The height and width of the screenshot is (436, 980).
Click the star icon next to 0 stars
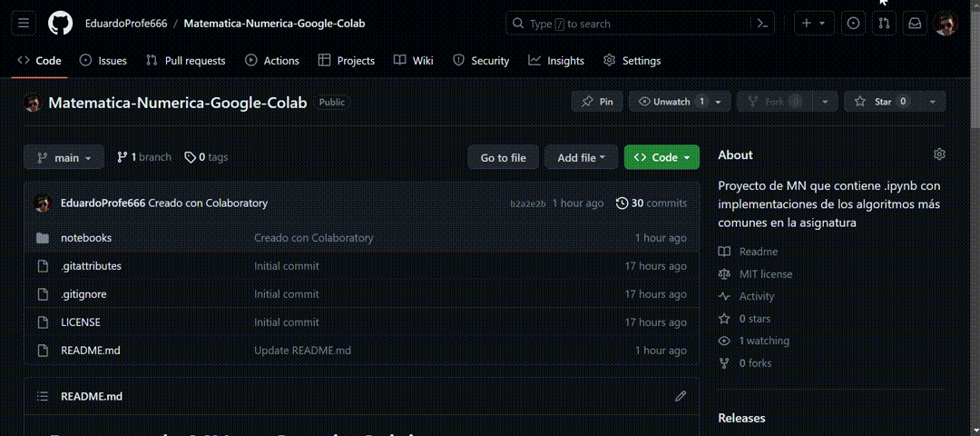click(724, 319)
